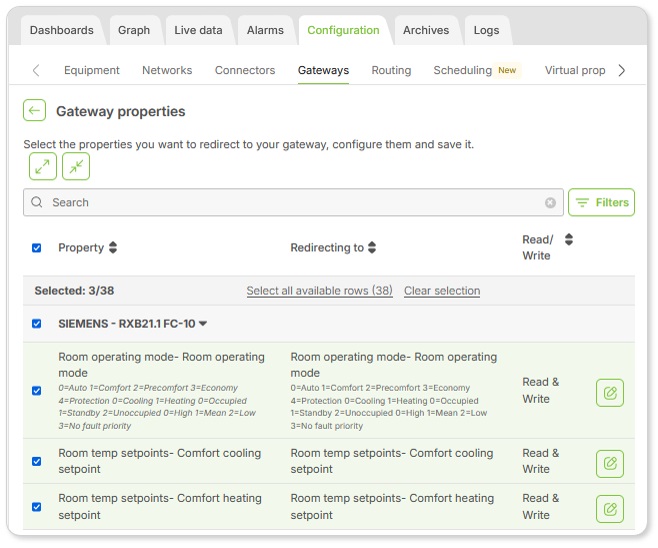
Task: Open the Alarms tab
Action: pyautogui.click(x=265, y=30)
